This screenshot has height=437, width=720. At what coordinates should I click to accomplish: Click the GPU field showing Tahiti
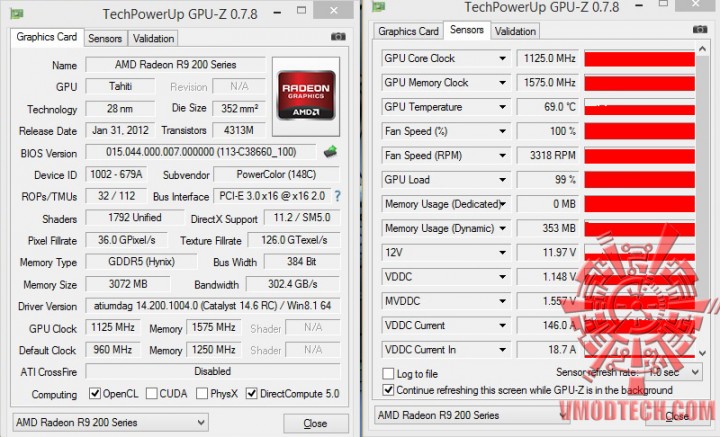[120, 86]
